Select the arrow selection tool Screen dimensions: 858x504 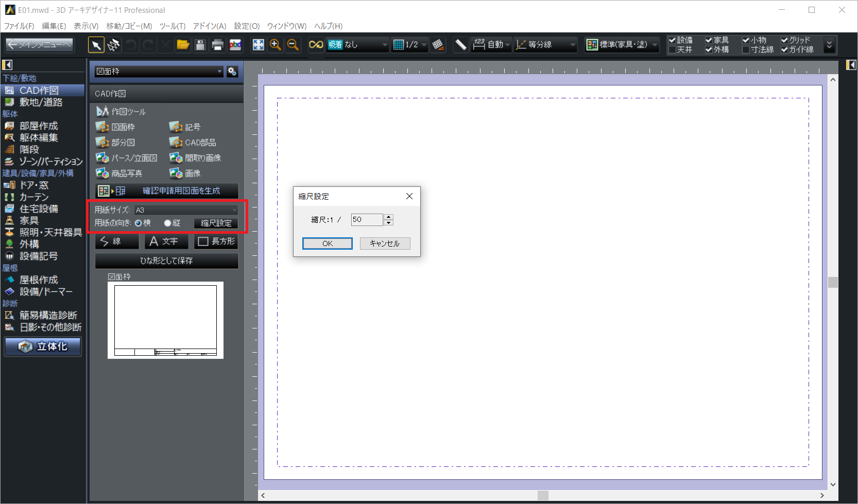(96, 45)
